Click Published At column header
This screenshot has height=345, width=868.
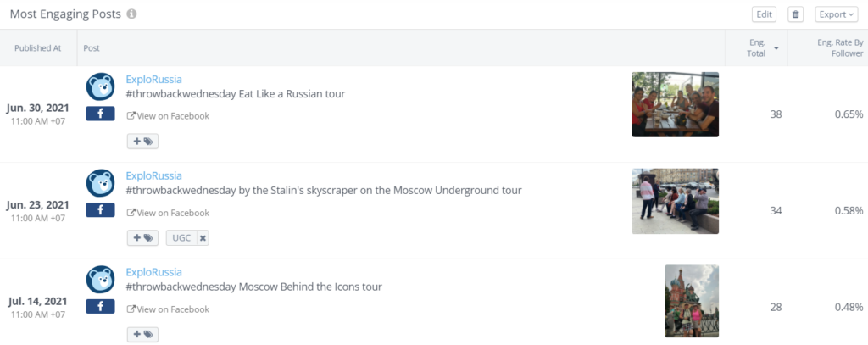[x=38, y=48]
